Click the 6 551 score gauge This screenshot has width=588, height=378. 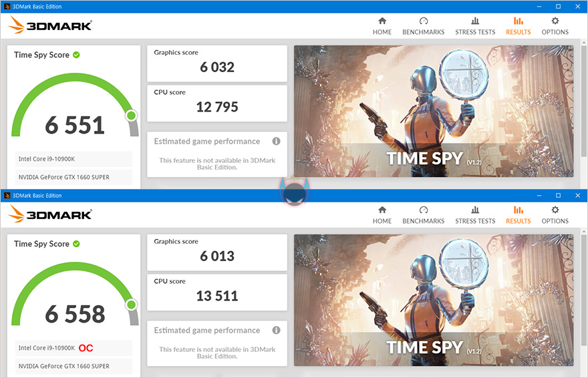pos(75,106)
